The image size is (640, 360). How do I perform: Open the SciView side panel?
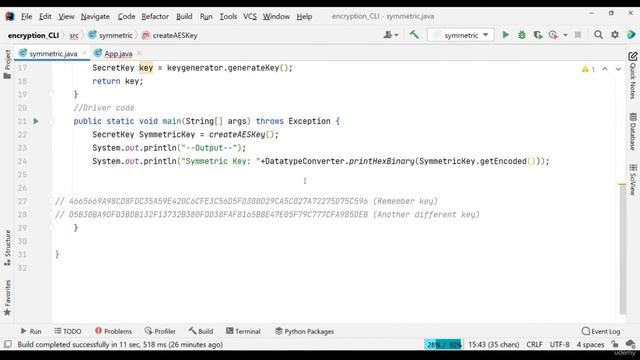point(633,180)
